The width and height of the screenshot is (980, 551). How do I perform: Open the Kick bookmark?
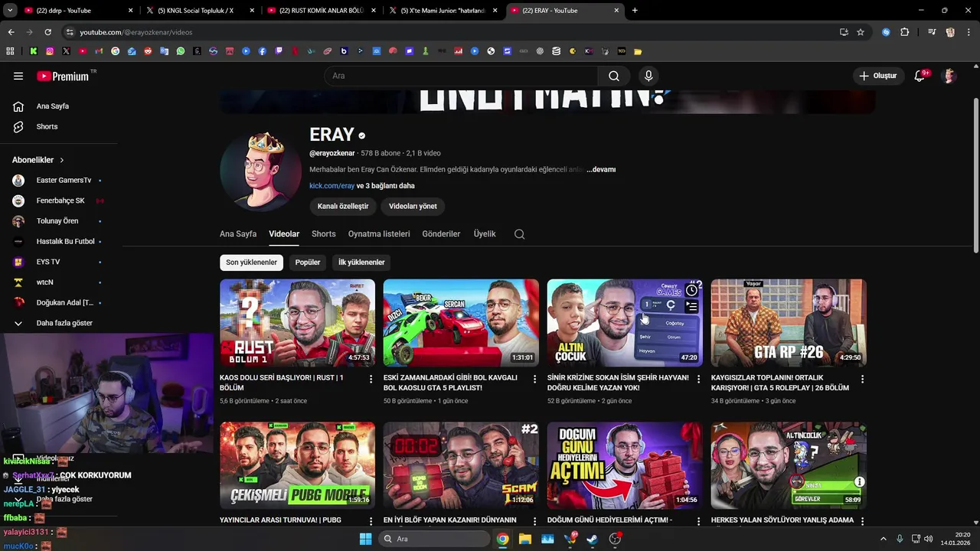pos(34,51)
